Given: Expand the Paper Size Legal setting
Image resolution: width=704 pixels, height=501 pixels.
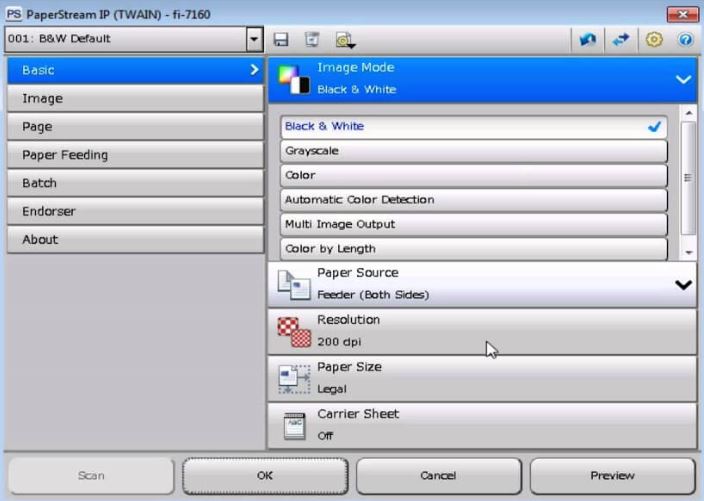Looking at the screenshot, I should 482,378.
